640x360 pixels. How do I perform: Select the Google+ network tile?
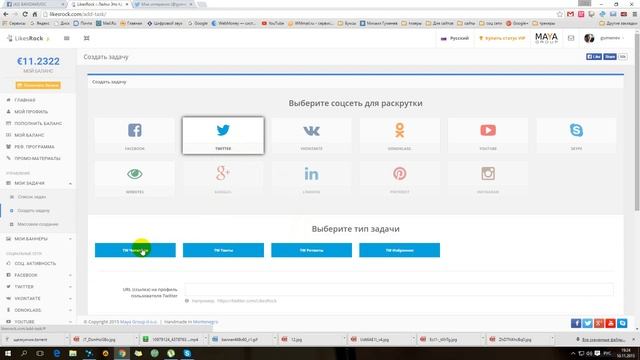coord(223,179)
